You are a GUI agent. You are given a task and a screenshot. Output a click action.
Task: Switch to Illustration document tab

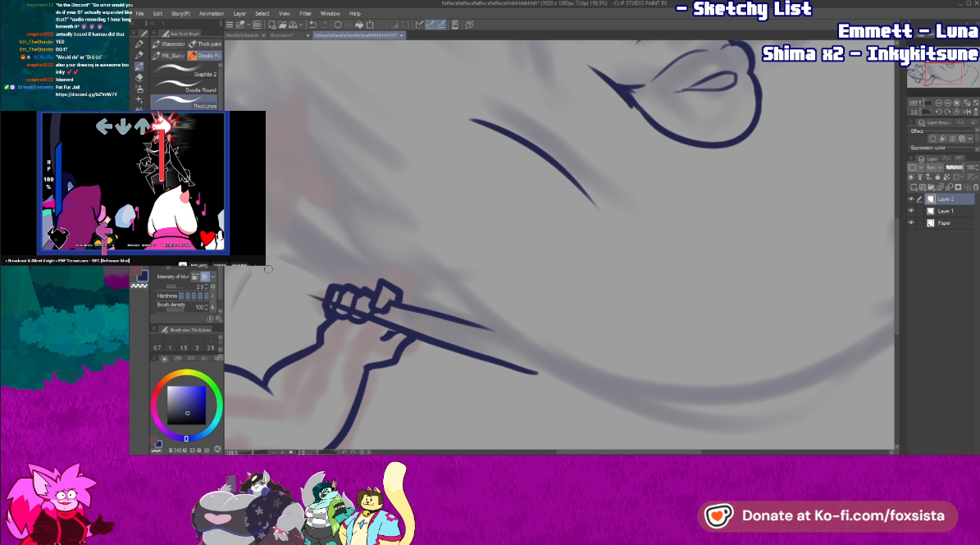tap(283, 35)
